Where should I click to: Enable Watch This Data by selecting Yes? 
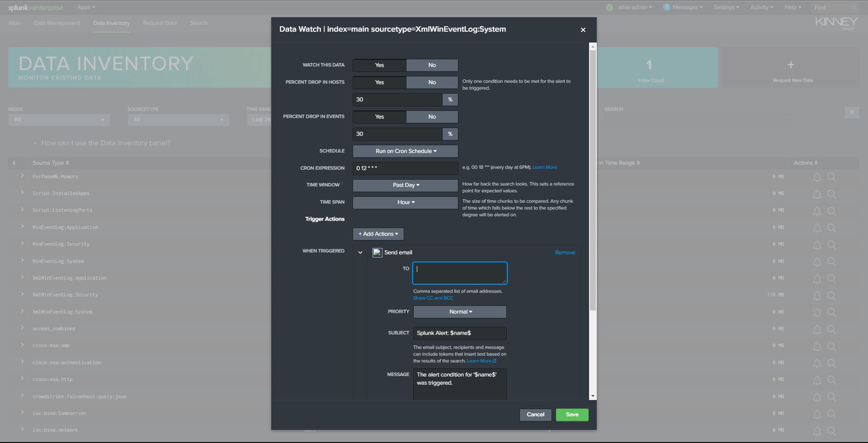[379, 65]
